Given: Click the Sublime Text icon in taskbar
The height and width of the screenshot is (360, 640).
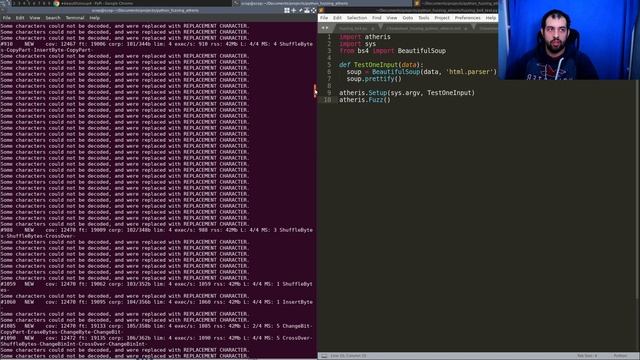Looking at the screenshot, I should click(417, 3).
